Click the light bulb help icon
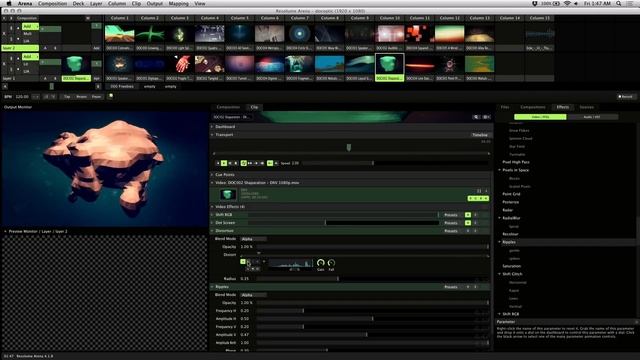 click(111, 96)
